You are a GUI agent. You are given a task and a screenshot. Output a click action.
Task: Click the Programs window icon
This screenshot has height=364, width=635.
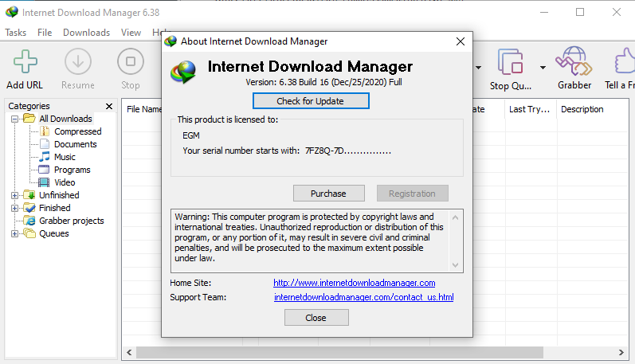(x=44, y=170)
